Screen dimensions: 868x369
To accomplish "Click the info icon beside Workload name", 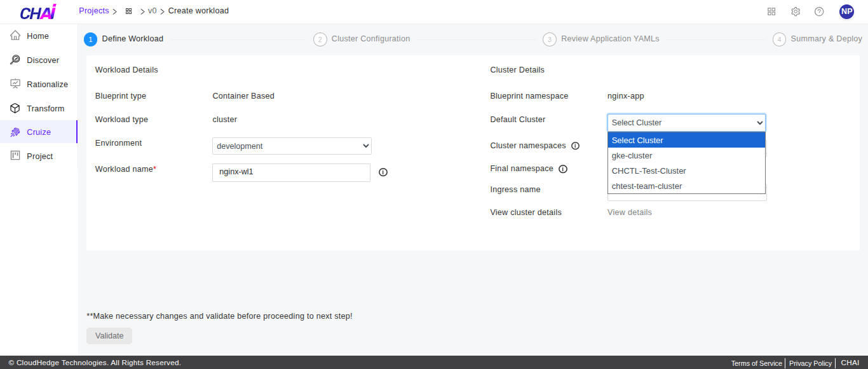I will (383, 172).
